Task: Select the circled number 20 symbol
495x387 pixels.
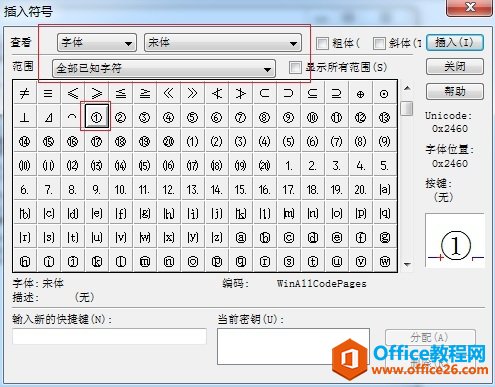Action: pyautogui.click(x=168, y=141)
